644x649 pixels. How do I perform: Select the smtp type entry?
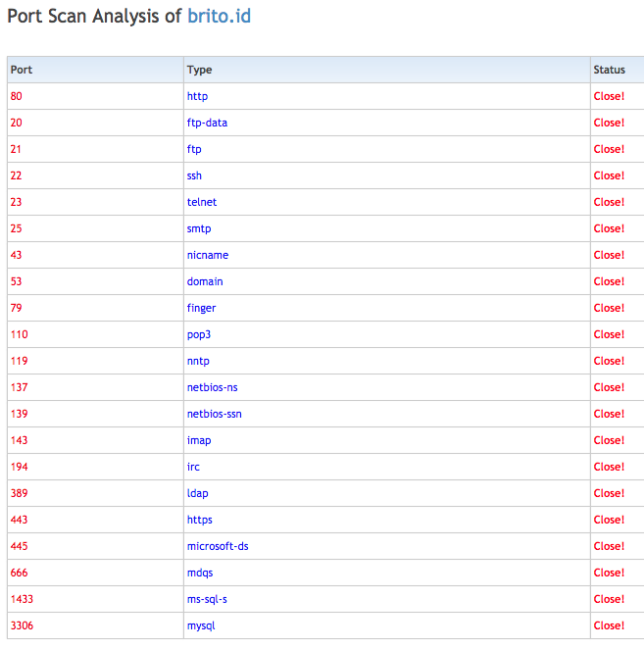pos(199,228)
